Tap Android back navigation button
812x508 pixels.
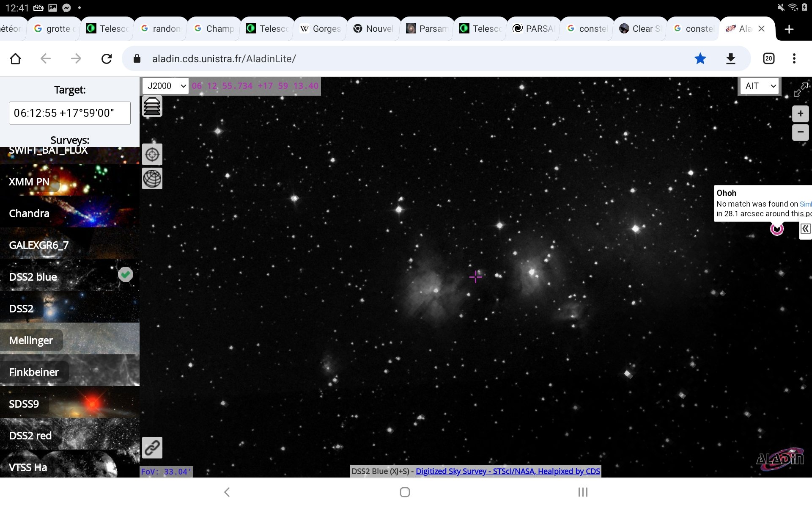point(227,492)
